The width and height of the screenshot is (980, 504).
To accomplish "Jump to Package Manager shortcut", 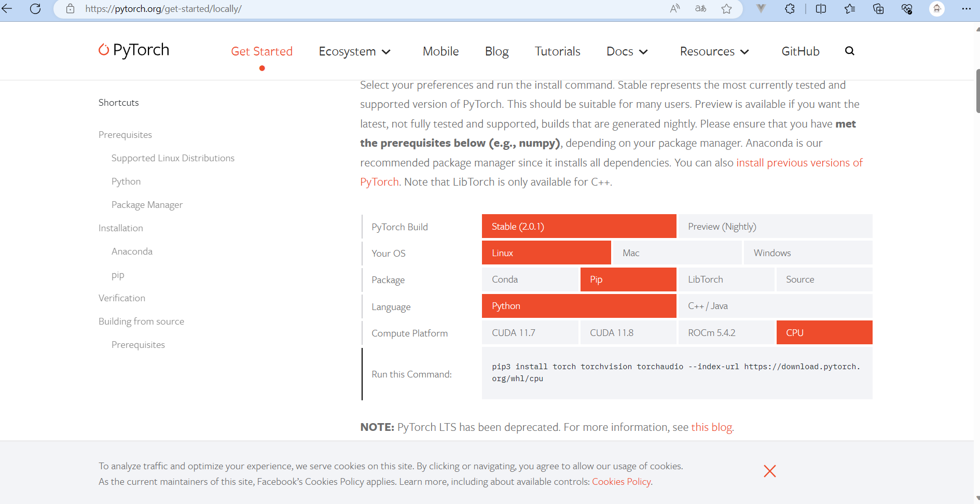I will (x=147, y=205).
